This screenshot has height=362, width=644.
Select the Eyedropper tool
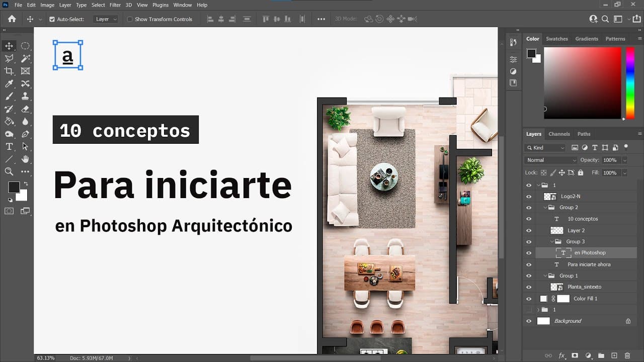9,83
